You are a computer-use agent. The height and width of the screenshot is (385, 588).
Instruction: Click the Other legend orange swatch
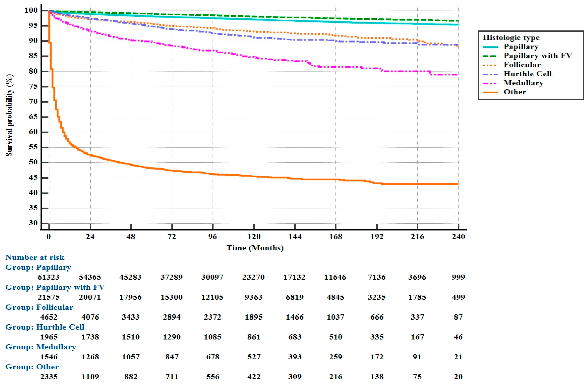click(x=490, y=92)
